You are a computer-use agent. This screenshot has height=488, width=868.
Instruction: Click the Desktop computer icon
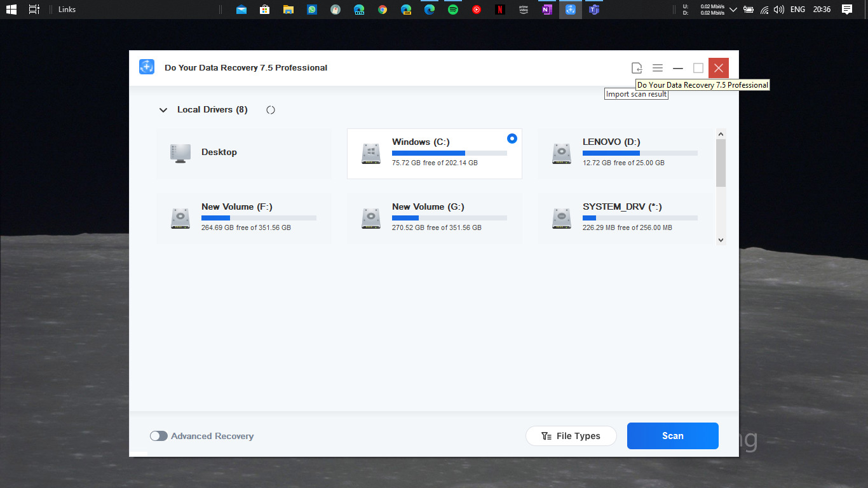(x=180, y=152)
